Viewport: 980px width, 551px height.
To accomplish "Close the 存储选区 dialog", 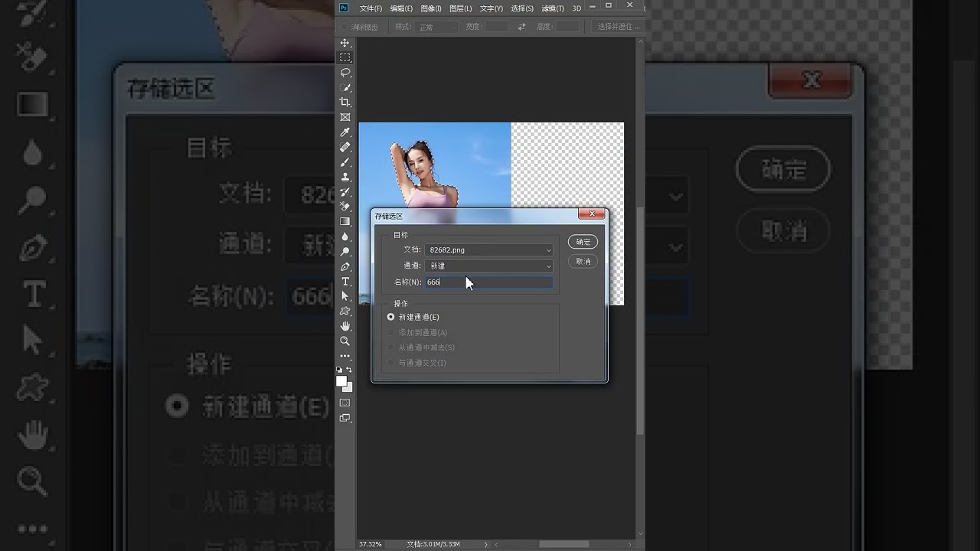I will point(592,214).
